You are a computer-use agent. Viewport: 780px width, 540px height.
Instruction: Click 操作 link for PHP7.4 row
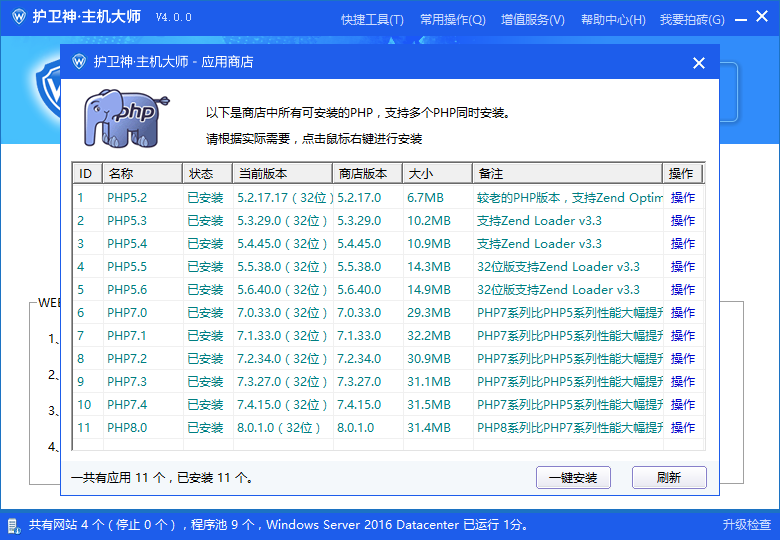[682, 404]
